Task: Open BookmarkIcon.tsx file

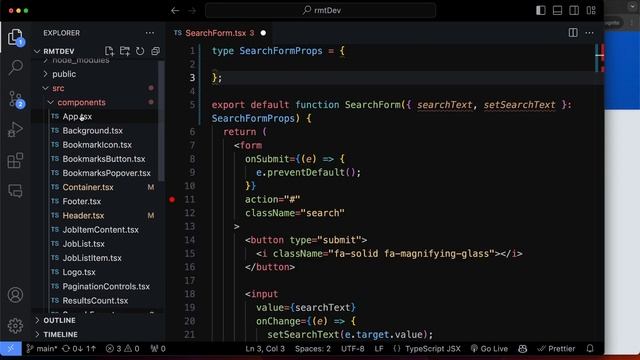Action: click(97, 145)
